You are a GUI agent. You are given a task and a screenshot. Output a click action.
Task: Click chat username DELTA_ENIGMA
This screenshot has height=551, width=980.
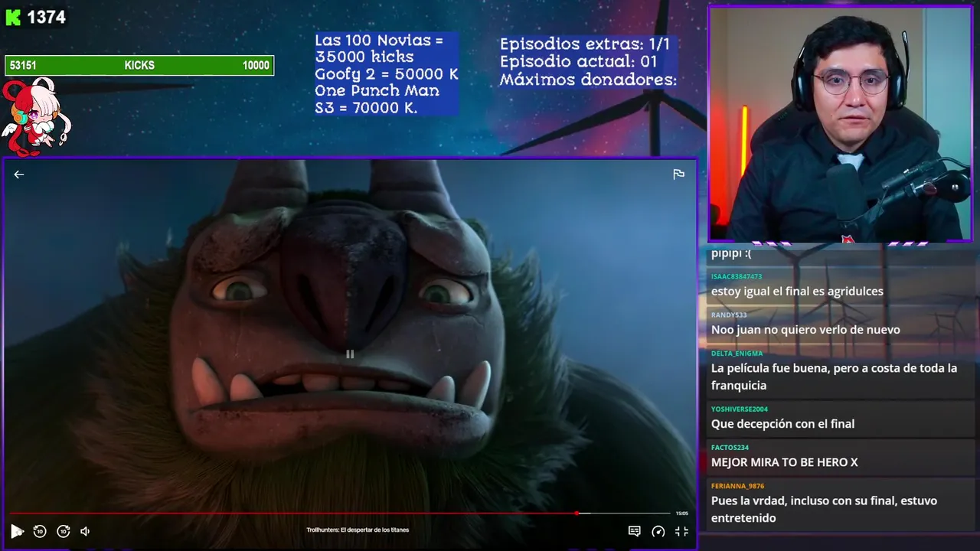pyautogui.click(x=737, y=353)
